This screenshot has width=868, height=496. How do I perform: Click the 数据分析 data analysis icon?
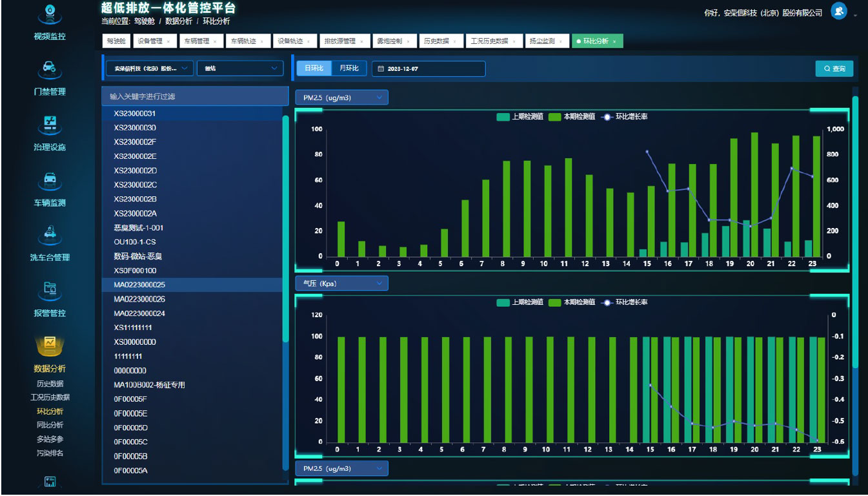[50, 345]
